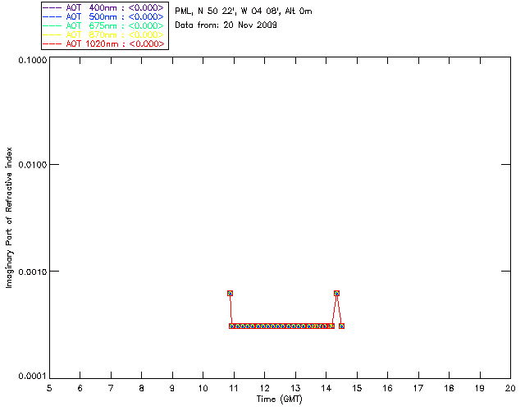Click the x-axis tick label 5
The height and width of the screenshot is (420, 525).
[x=49, y=388]
